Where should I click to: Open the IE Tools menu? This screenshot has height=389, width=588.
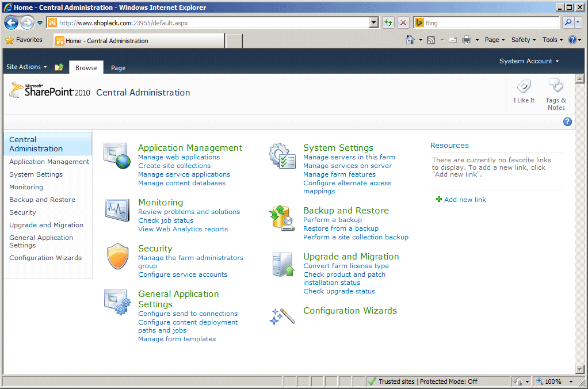click(552, 40)
